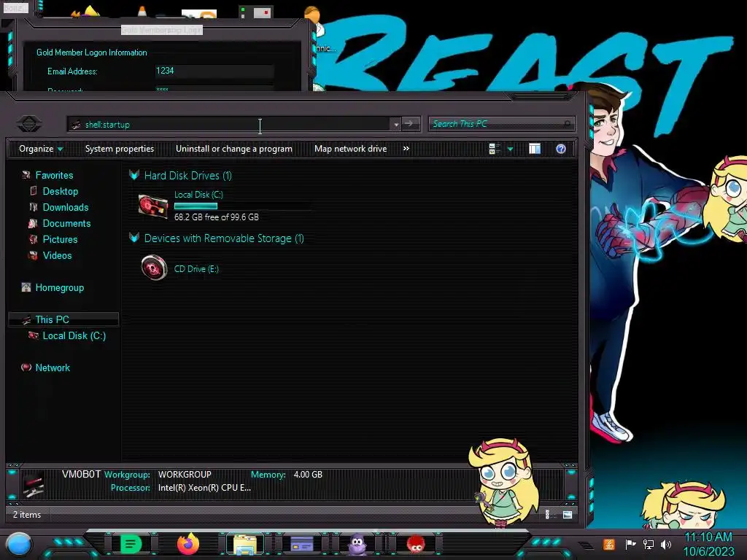This screenshot has width=747, height=560.
Task: Click Uninstall or change a program
Action: click(x=234, y=149)
